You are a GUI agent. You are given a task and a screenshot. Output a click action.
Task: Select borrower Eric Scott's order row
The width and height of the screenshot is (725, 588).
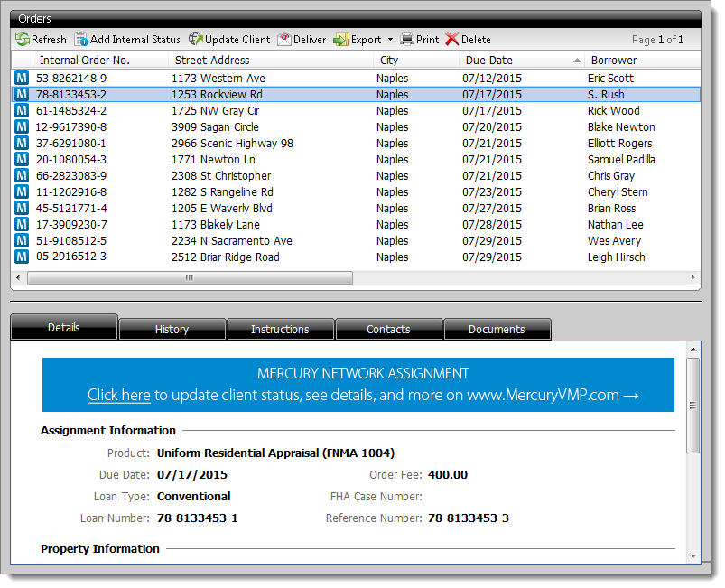click(356, 78)
